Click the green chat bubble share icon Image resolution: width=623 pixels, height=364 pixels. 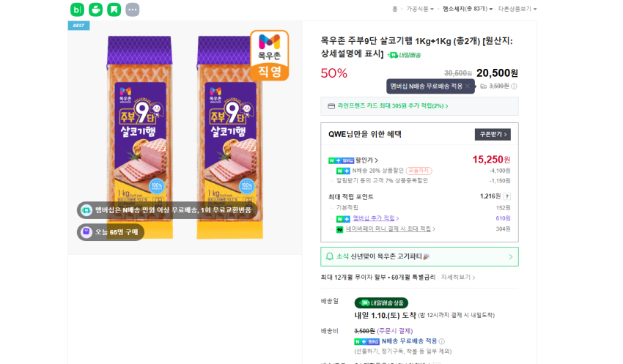pyautogui.click(x=95, y=10)
